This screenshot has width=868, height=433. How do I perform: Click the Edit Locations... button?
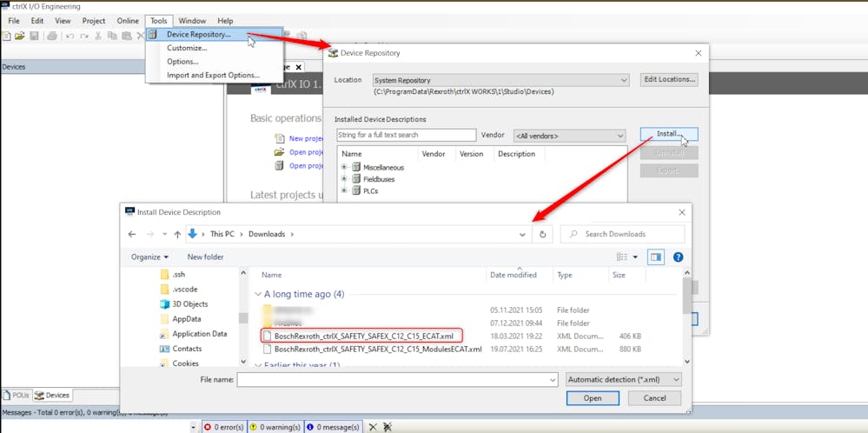669,80
